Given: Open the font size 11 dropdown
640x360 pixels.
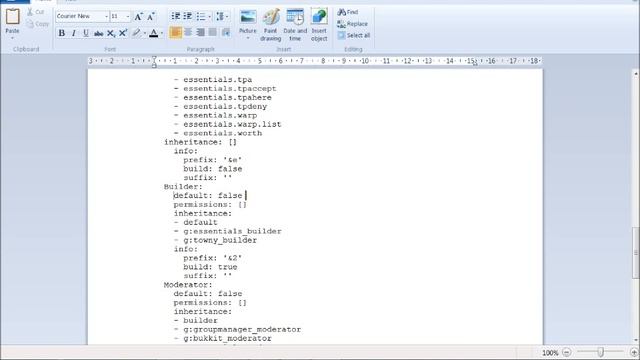Looking at the screenshot, I should [x=128, y=16].
